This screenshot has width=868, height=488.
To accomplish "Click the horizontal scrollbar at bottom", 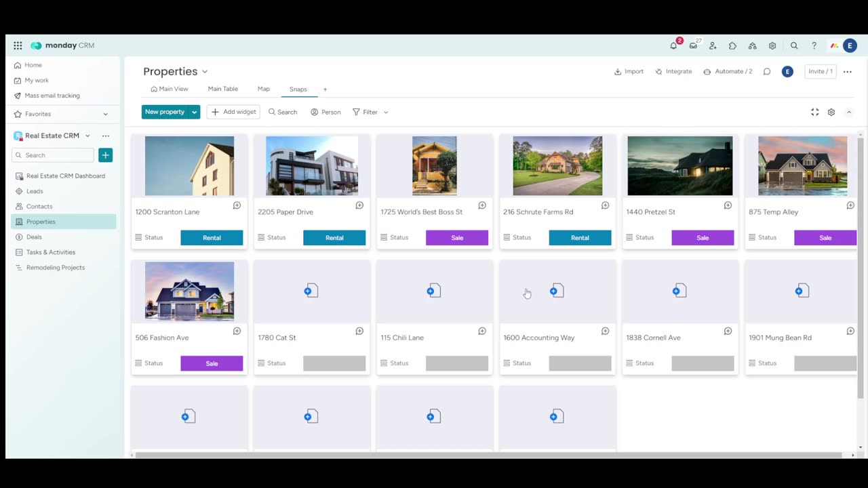I will click(x=488, y=455).
